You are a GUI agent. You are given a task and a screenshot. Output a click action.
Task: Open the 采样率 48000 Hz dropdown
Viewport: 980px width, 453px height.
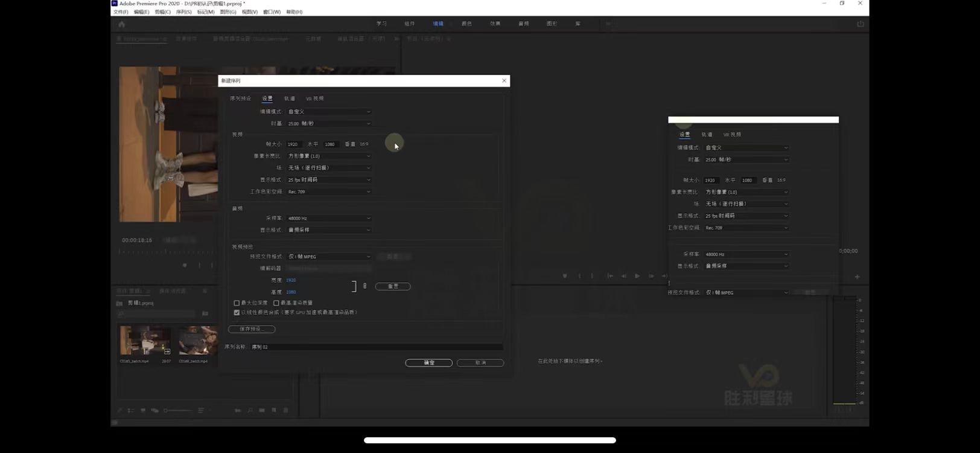point(329,219)
